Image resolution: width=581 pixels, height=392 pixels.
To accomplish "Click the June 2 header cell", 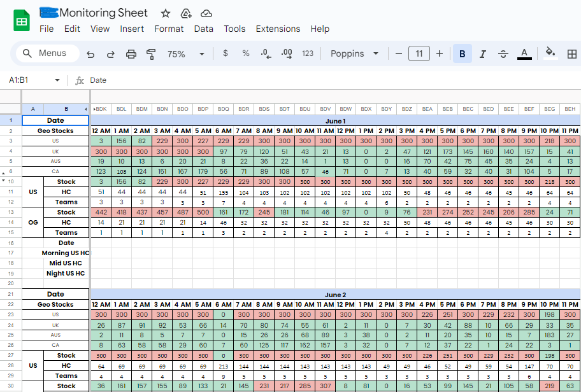I will pyautogui.click(x=335, y=295).
